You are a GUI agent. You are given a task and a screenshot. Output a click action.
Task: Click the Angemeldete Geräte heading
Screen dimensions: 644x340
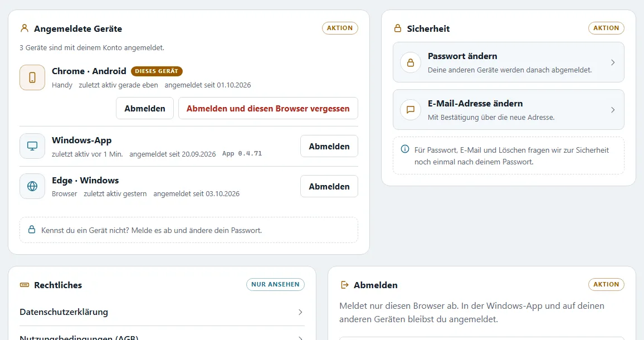(78, 29)
